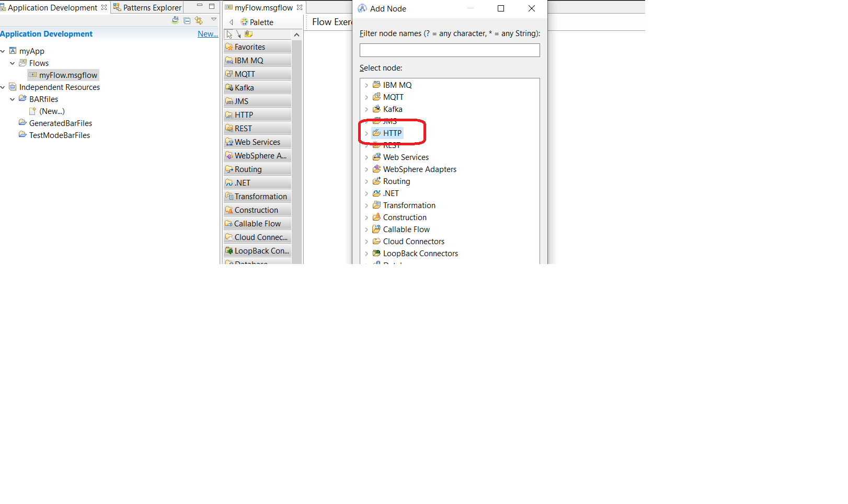The width and height of the screenshot is (848, 504).
Task: Open the Favorites drawer in the Palette
Action: (x=257, y=47)
